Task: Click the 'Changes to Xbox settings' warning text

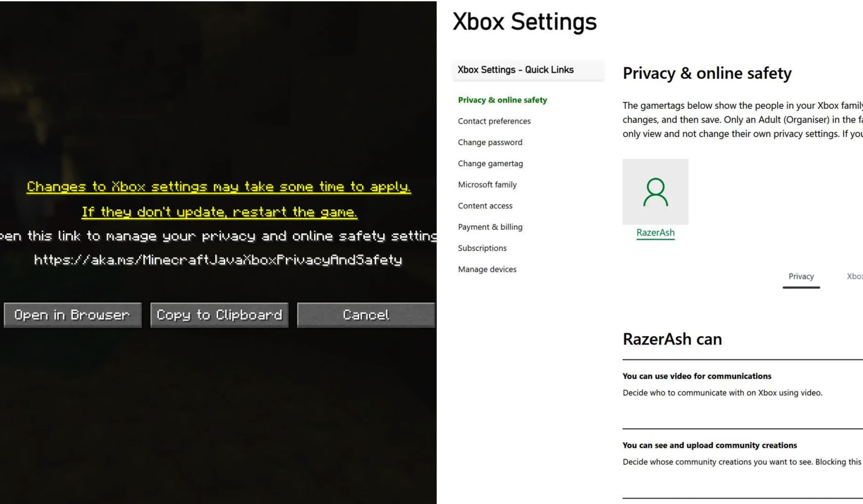Action: [219, 187]
